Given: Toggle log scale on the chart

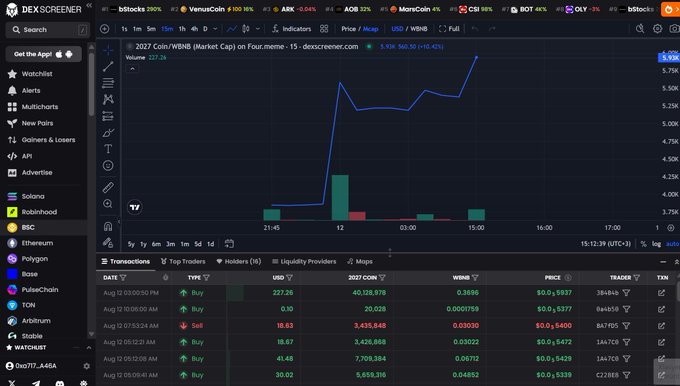Looking at the screenshot, I should click(656, 244).
